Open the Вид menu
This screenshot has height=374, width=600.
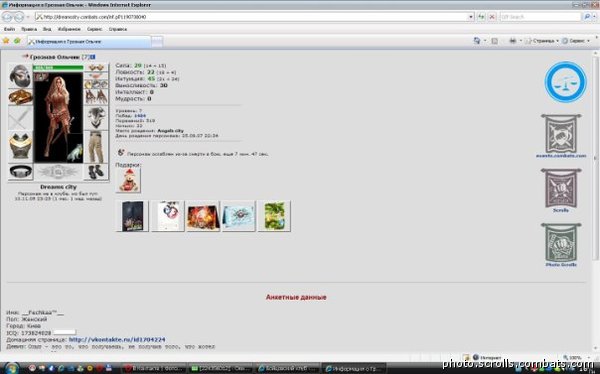[47, 29]
